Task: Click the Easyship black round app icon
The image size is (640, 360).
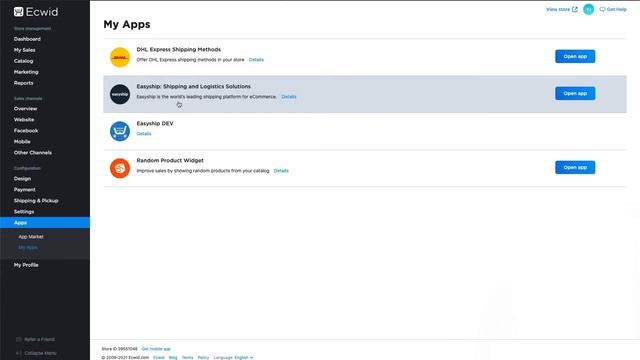Action: [120, 94]
